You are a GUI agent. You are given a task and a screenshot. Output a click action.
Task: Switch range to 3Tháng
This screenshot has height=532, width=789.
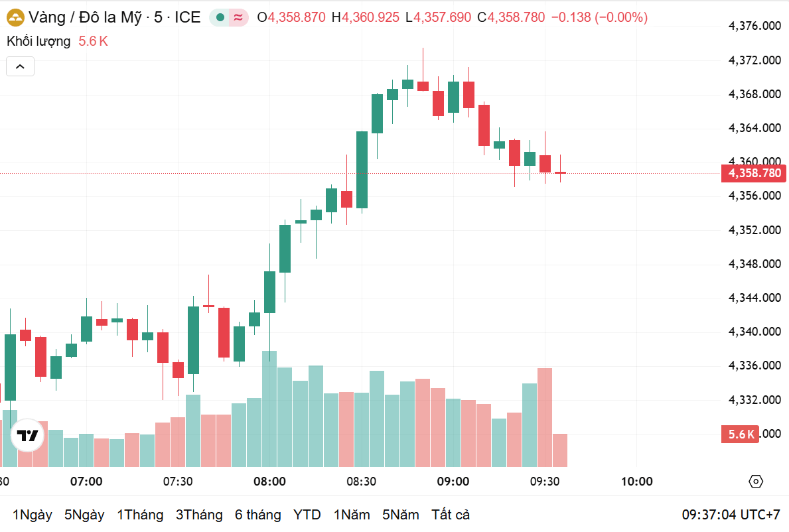pos(199,515)
